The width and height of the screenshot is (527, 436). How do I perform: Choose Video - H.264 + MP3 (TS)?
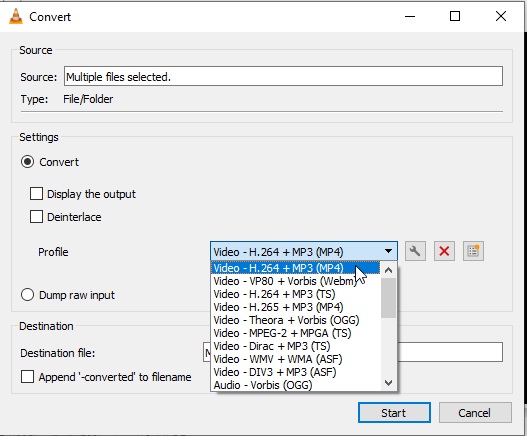coord(296,294)
